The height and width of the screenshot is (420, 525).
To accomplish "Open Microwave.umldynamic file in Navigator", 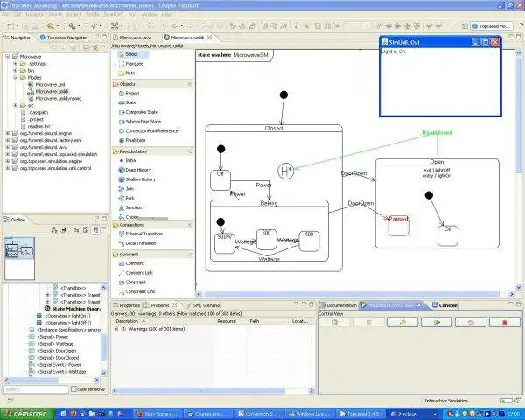I will [56, 98].
